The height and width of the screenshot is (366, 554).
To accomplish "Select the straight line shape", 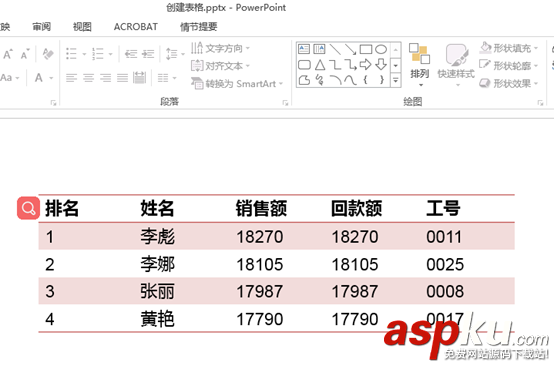I will click(x=335, y=49).
